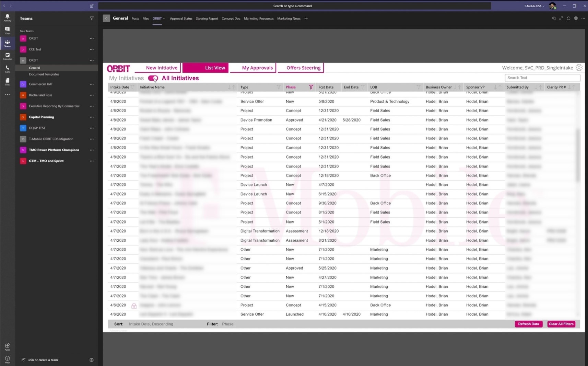Click the Clear All Filters button
Screen dimensions: 588x366
point(561,324)
